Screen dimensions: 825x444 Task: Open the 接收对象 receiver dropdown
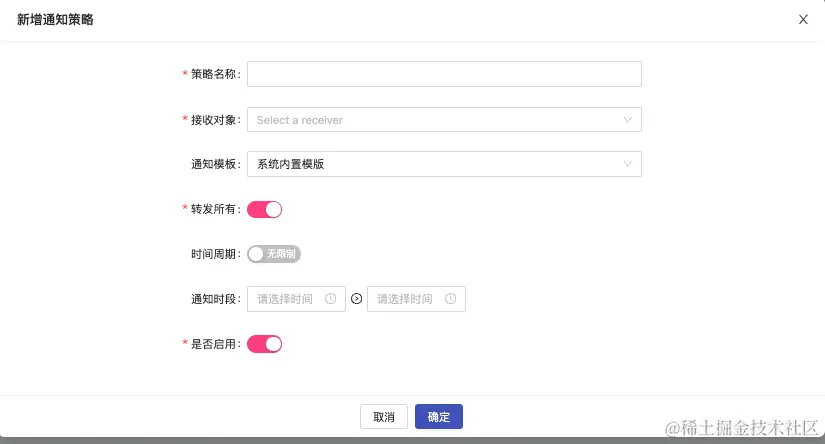click(x=444, y=120)
